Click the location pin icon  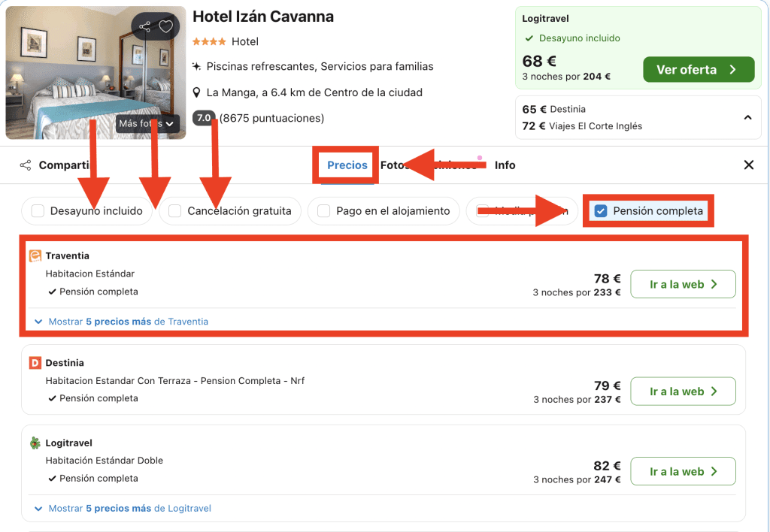click(197, 93)
